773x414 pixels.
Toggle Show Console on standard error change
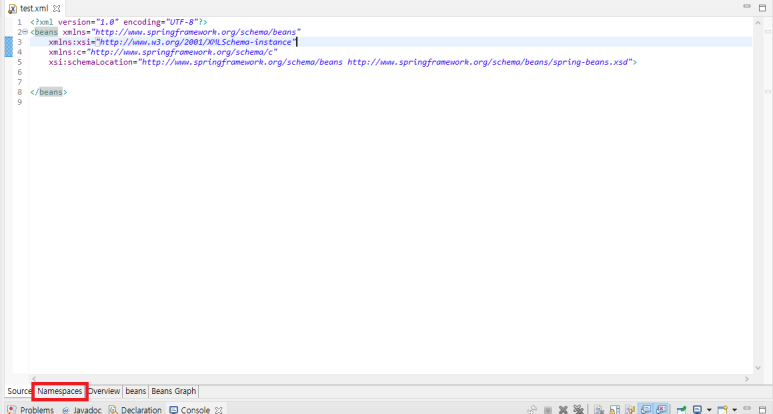[x=661, y=409]
